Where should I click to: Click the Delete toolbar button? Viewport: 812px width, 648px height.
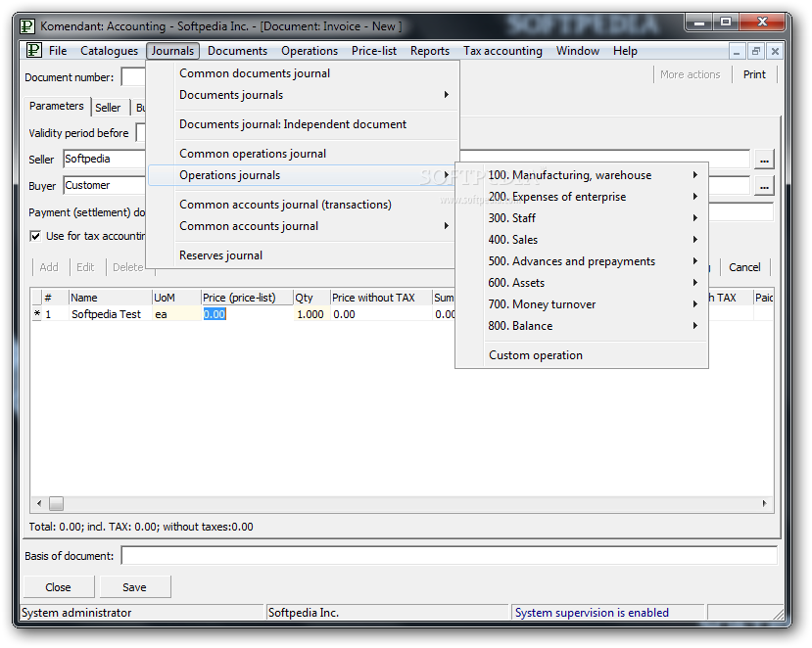point(128,267)
